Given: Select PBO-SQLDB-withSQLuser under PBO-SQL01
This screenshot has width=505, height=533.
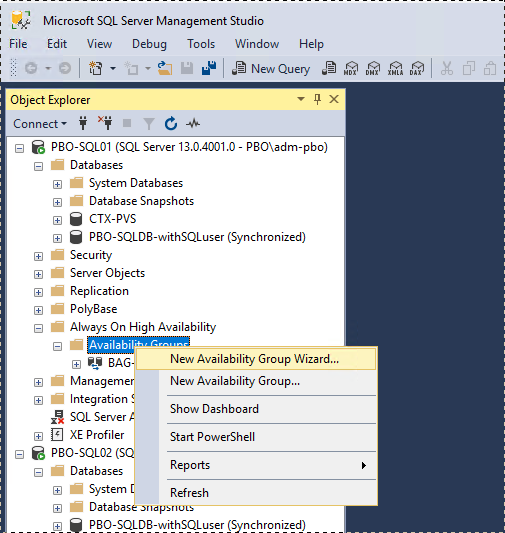Looking at the screenshot, I should click(x=197, y=237).
